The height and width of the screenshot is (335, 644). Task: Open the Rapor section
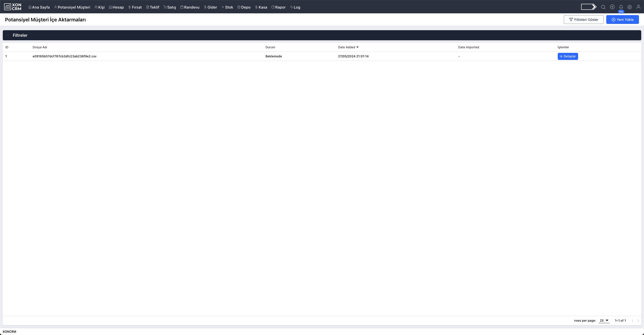pos(278,7)
